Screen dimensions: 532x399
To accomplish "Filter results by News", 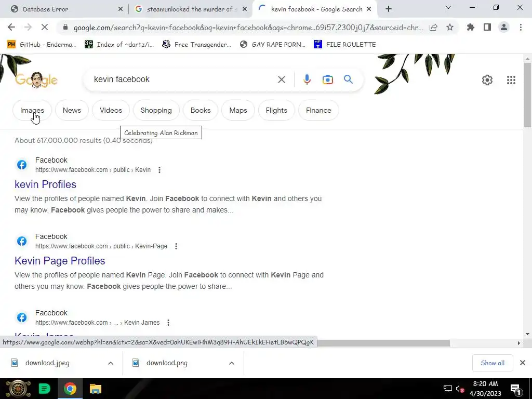I will [x=72, y=110].
